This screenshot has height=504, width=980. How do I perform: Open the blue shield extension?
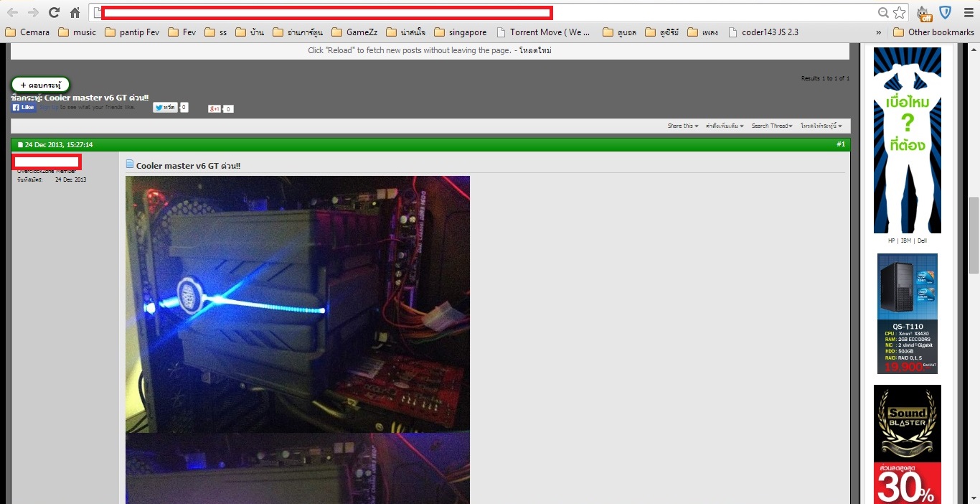945,12
